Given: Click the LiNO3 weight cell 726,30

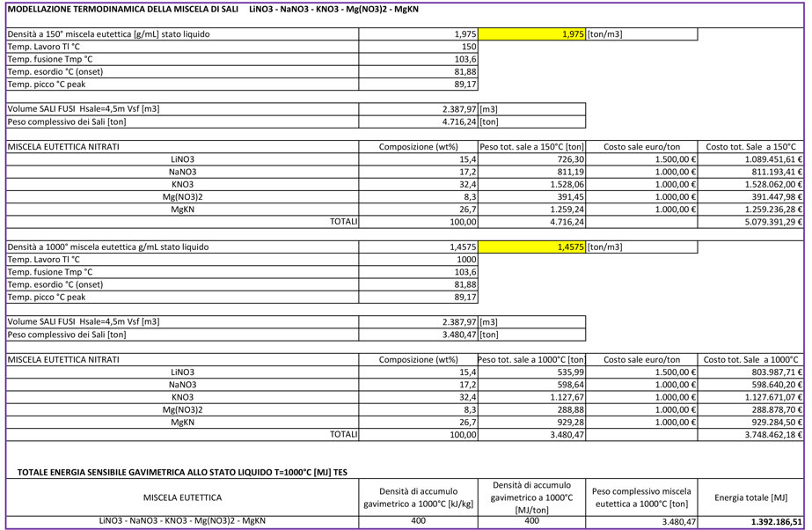Looking at the screenshot, I should coord(532,159).
